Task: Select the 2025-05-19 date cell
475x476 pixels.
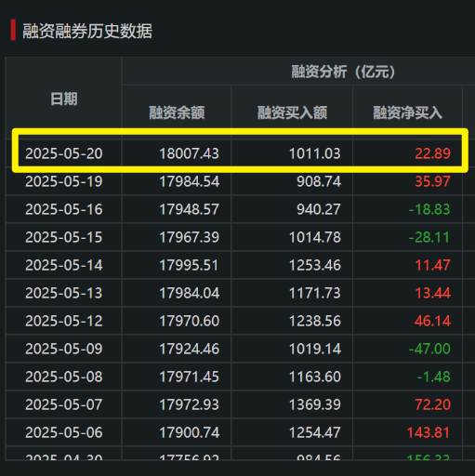Action: click(x=64, y=181)
